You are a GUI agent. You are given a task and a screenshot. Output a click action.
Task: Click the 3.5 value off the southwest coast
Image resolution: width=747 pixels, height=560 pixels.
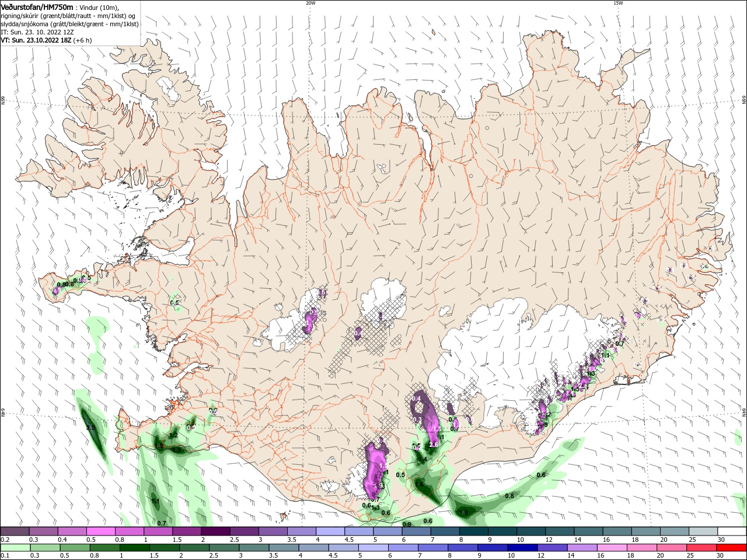[x=90, y=428]
